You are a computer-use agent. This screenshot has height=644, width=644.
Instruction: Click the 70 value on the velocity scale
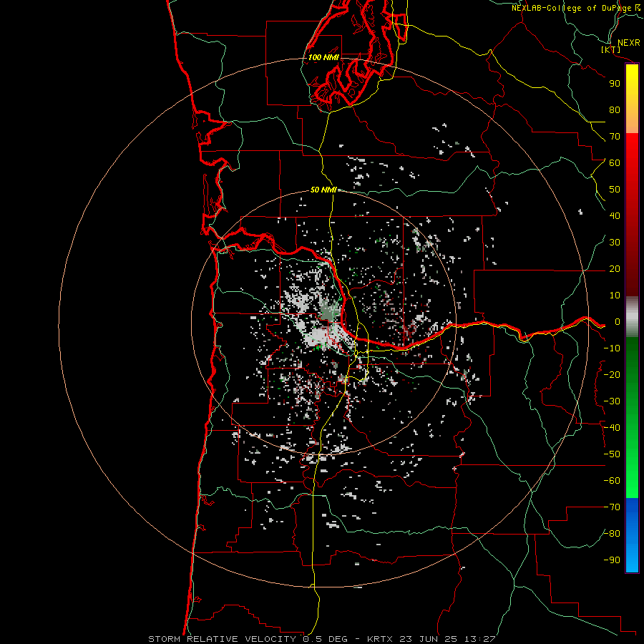pos(615,137)
